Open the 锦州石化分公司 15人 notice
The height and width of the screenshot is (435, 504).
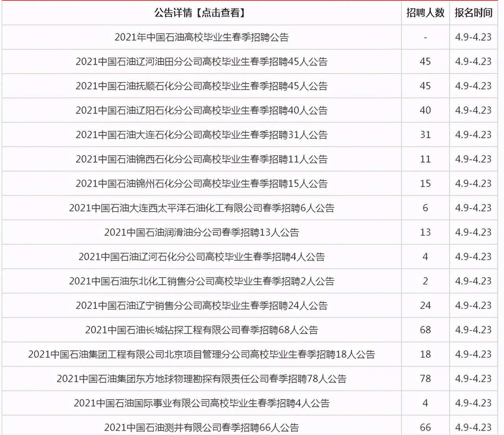pyautogui.click(x=202, y=184)
